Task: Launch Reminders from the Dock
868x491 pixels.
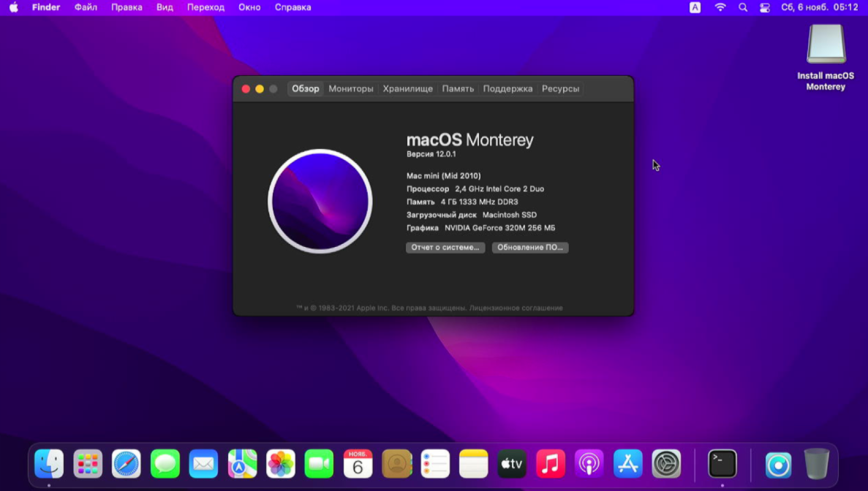Action: [x=435, y=463]
